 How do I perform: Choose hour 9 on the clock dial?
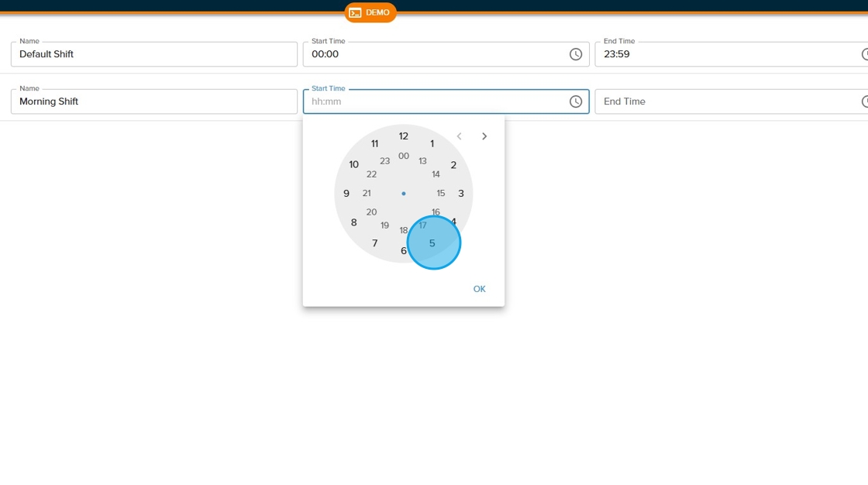pos(346,194)
